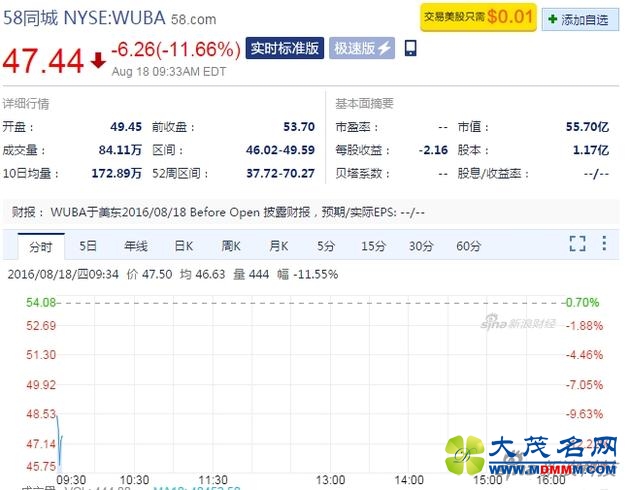This screenshot has height=490, width=630.
Task: Select the 分时 chart tab
Action: pyautogui.click(x=41, y=246)
